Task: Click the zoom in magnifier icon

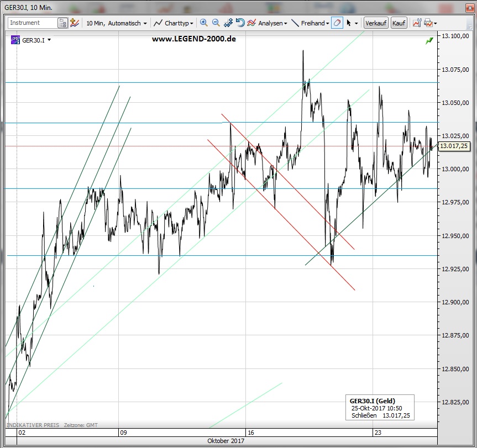Action: coord(204,23)
